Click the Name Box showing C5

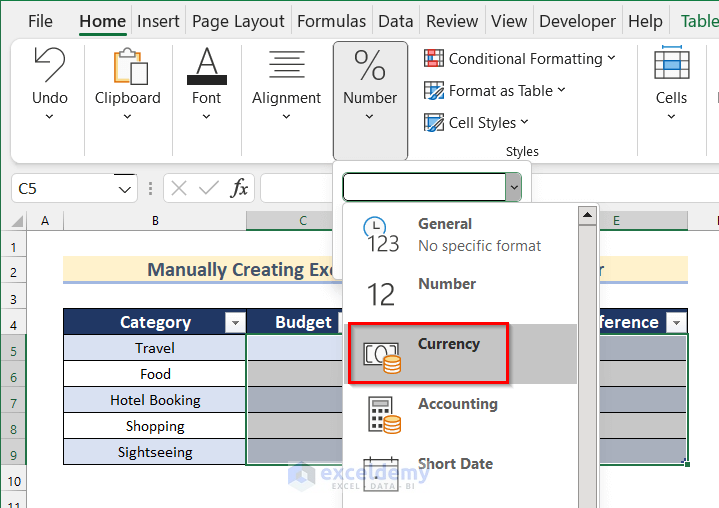(64, 188)
